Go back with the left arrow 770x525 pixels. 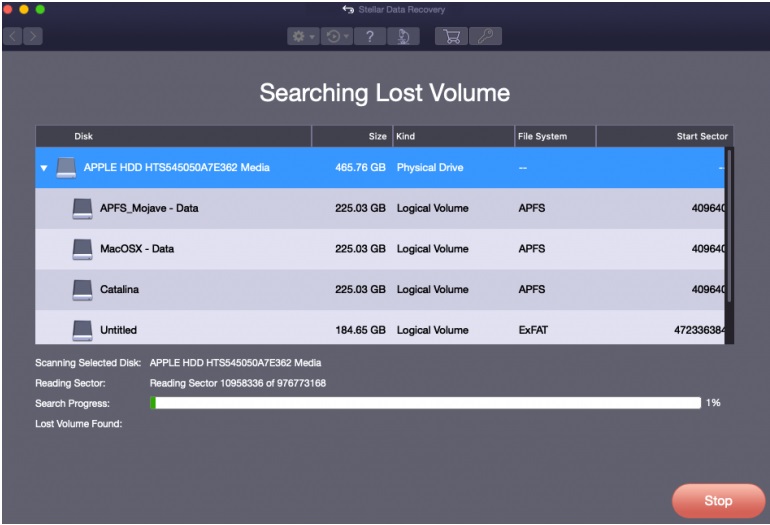point(13,36)
